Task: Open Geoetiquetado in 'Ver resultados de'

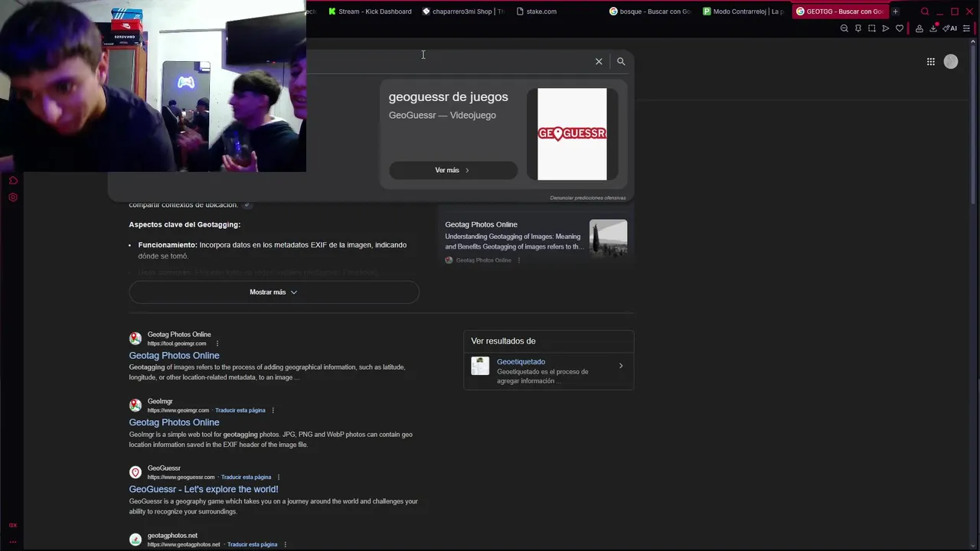Action: point(521,362)
